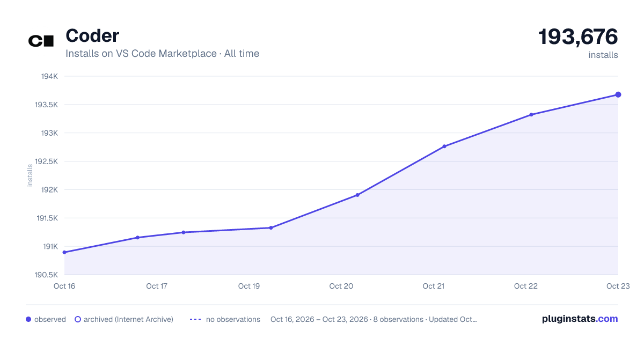Click the 193,676 installs total
The image size is (644, 338).
click(578, 37)
